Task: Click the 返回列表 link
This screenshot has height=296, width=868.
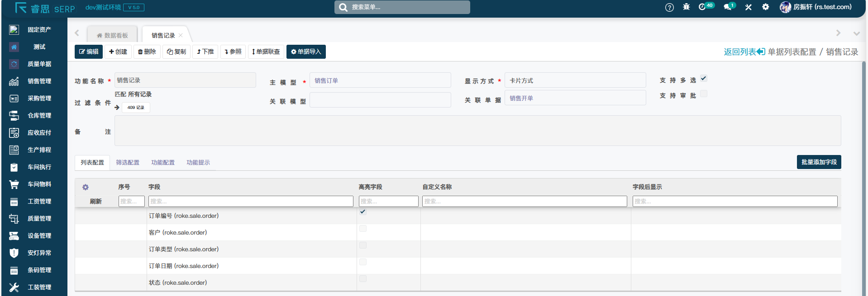Action: click(744, 52)
